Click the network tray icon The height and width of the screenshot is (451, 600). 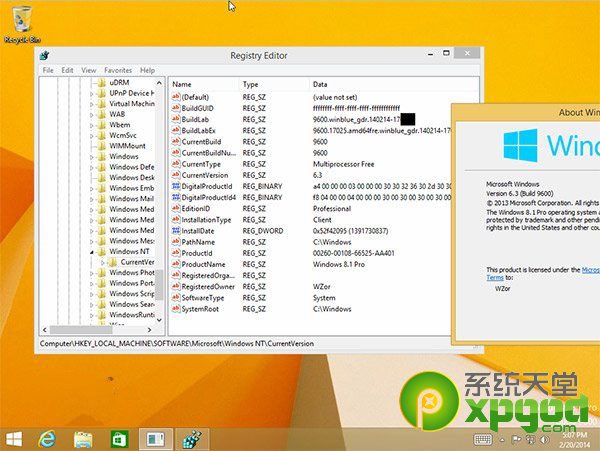click(x=530, y=440)
